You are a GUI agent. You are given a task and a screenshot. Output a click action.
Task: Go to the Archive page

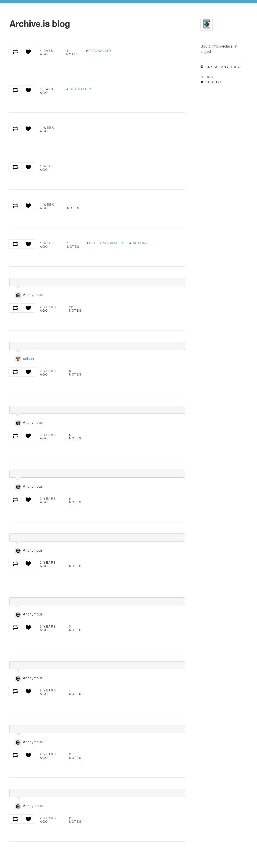[x=214, y=82]
